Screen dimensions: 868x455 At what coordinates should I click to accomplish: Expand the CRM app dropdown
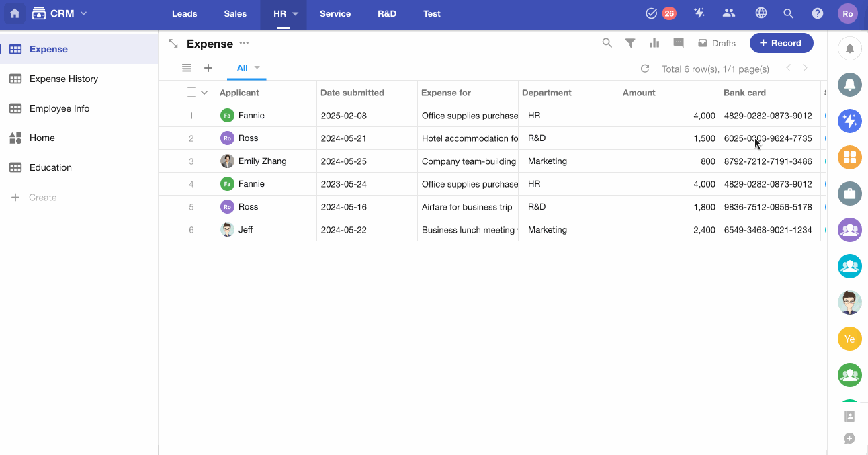(x=84, y=13)
